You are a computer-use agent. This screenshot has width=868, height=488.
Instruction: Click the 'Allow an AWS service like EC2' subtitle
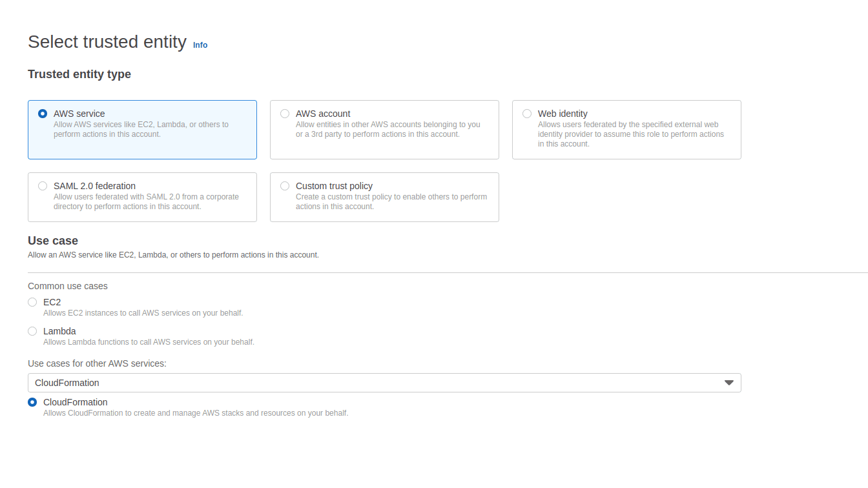tap(173, 255)
